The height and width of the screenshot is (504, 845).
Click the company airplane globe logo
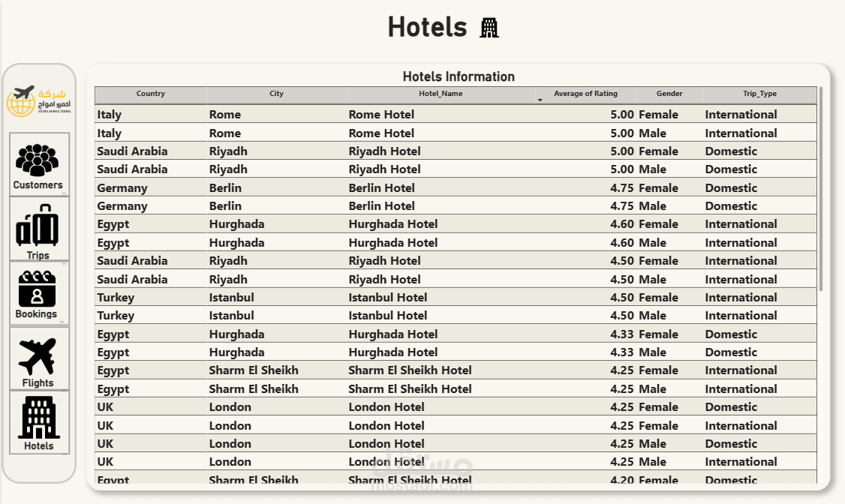[x=39, y=100]
